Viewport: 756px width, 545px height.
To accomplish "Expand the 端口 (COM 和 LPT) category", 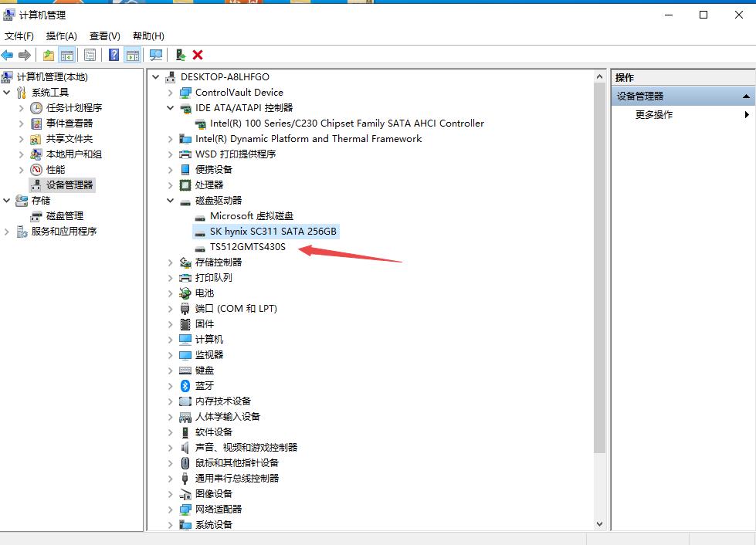I will (x=170, y=309).
